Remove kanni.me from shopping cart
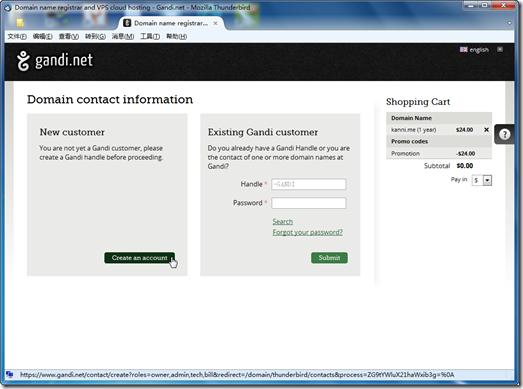 486,130
